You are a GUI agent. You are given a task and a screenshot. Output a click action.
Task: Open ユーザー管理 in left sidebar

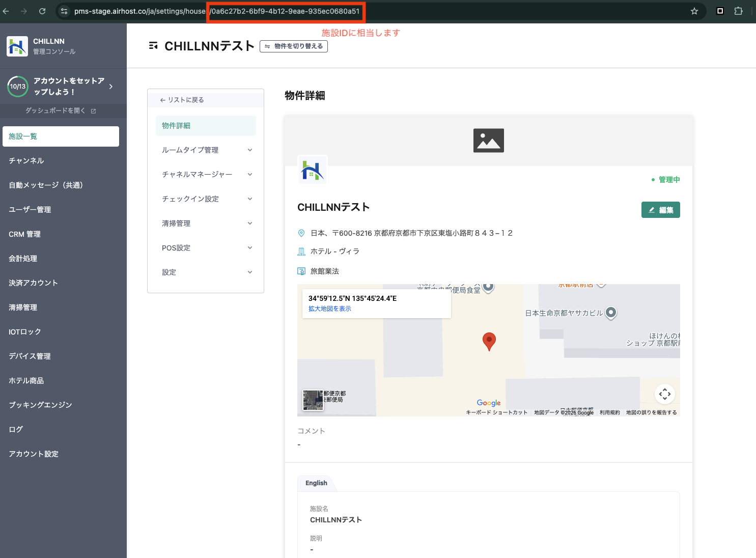click(x=61, y=210)
